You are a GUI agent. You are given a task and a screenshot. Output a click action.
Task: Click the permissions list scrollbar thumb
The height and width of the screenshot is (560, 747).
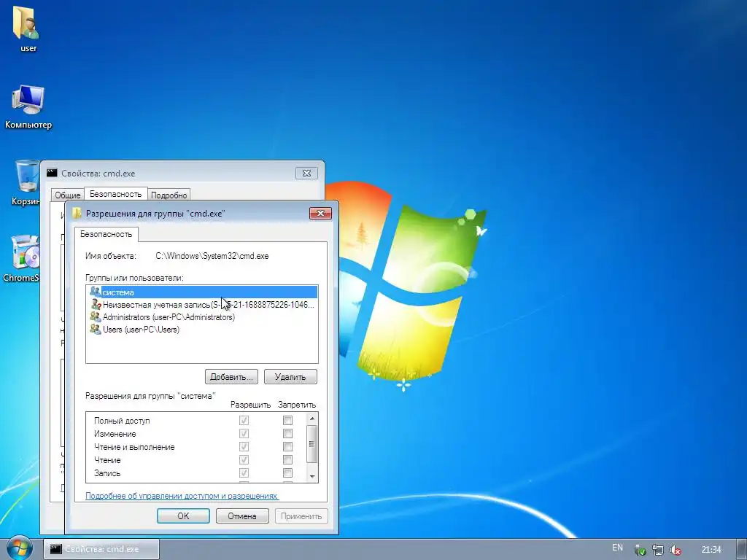312,444
